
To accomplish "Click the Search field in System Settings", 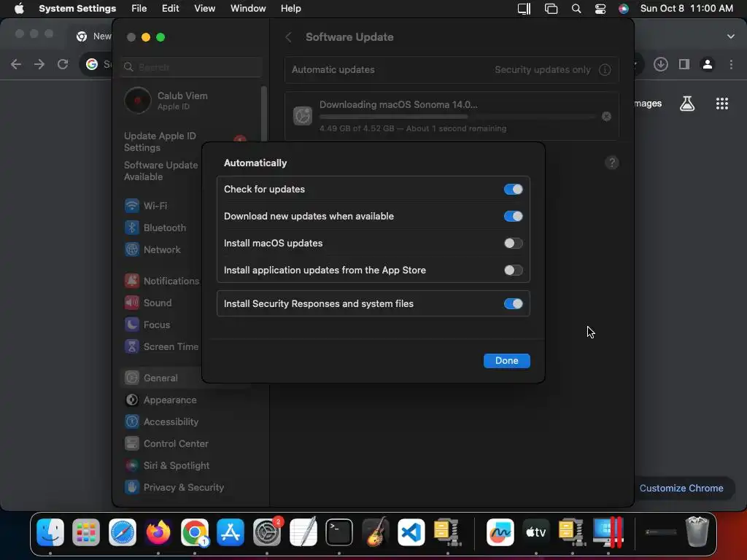I will pos(192,67).
